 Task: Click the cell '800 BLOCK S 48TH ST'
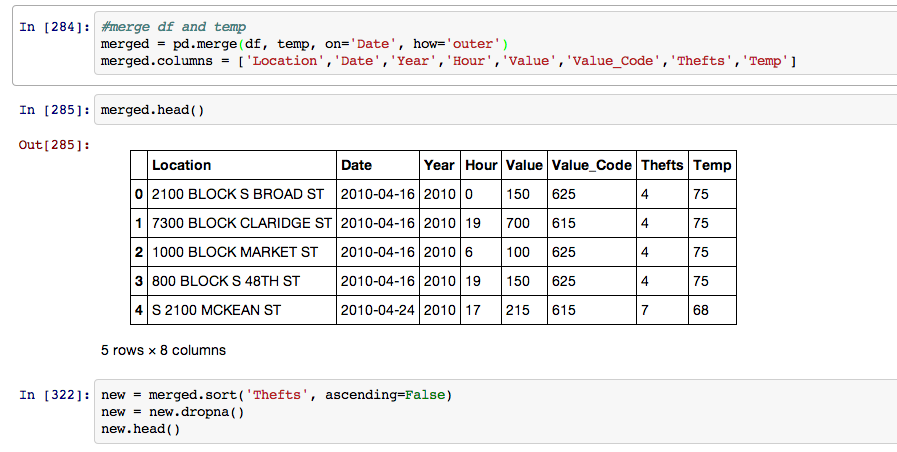(242, 281)
